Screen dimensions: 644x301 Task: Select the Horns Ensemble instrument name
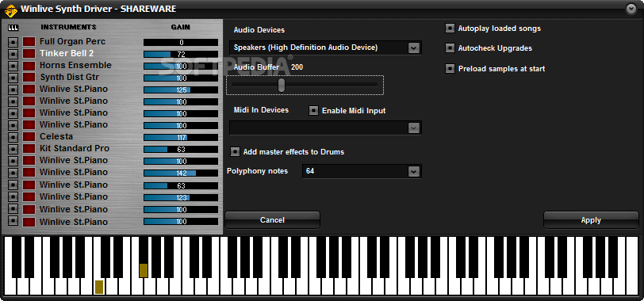pos(75,65)
